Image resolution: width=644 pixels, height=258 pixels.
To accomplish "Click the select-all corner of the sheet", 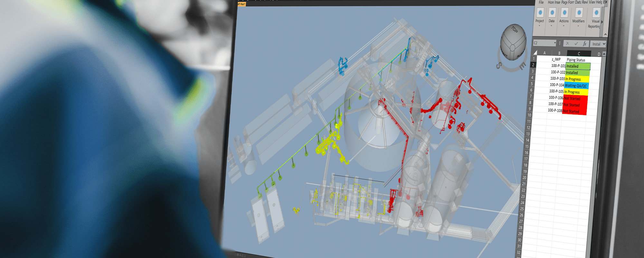I will tap(535, 53).
